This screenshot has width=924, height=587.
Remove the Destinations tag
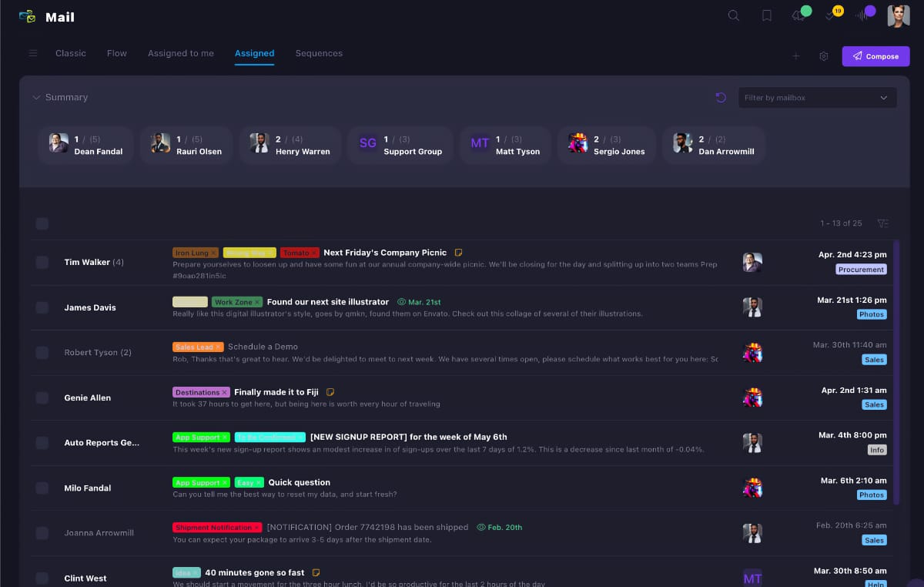225,392
